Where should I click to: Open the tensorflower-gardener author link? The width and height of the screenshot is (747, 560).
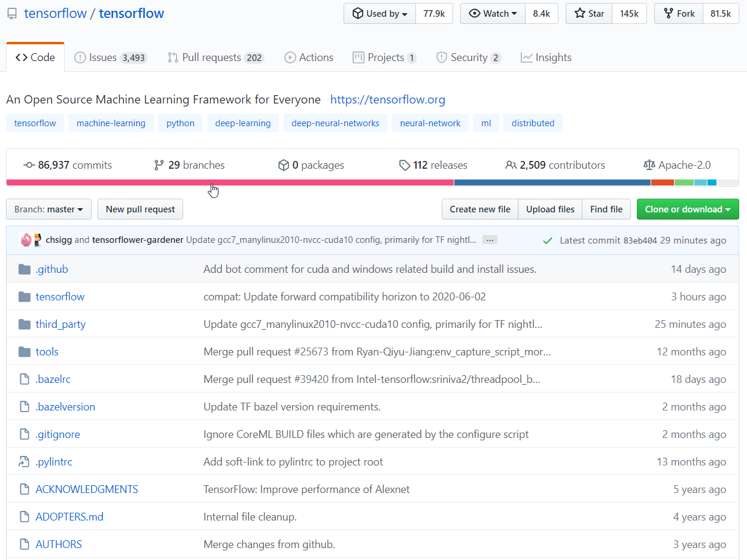pos(138,240)
